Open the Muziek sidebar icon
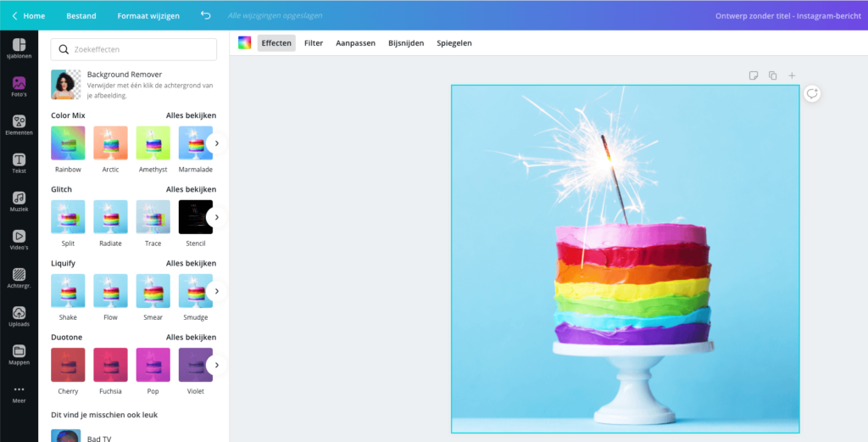Viewport: 868px width, 442px height. pyautogui.click(x=19, y=201)
